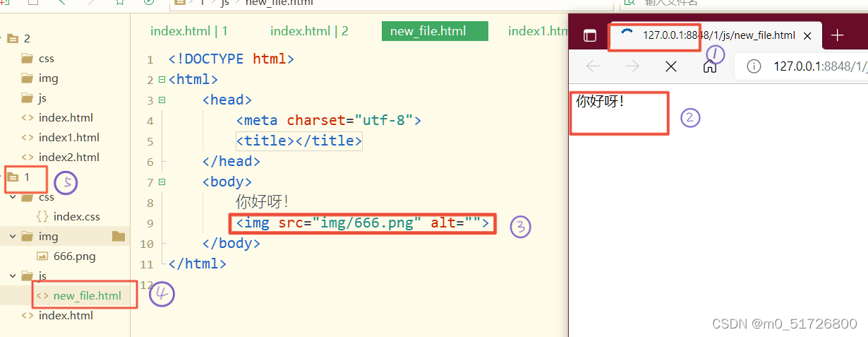Click the <html> opening tag in editor
Screen dimensions: 868x337
[x=193, y=80]
